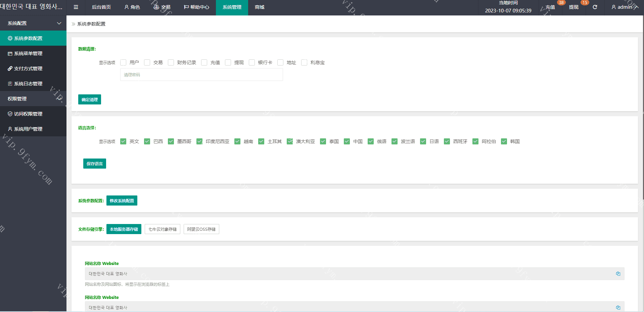644x312 pixels.
Task: Open 系统用户管理 user item
Action: coord(28,129)
